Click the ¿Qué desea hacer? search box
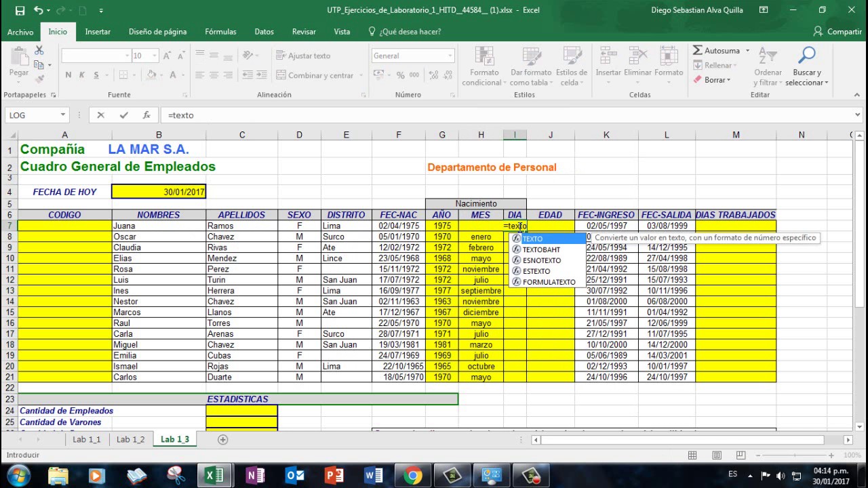 click(404, 31)
